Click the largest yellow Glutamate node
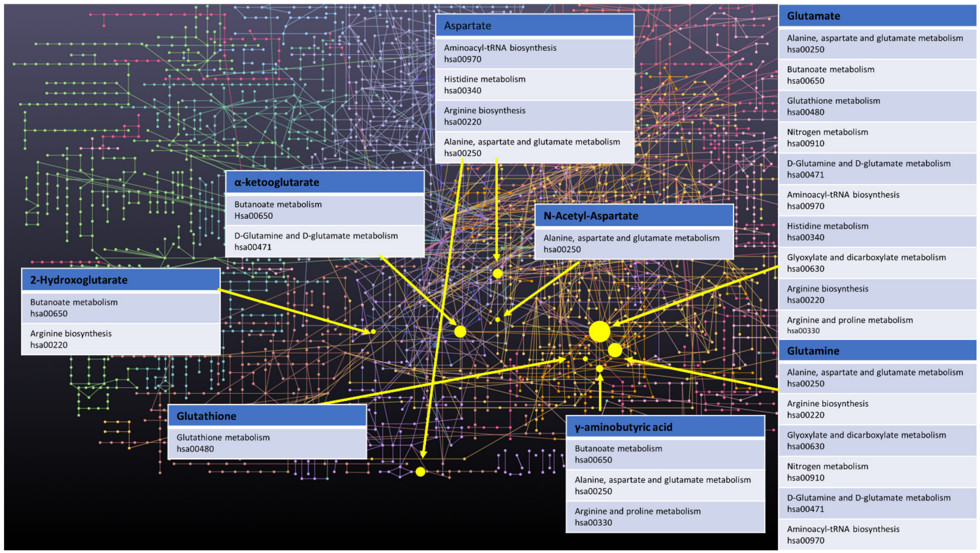 point(600,332)
